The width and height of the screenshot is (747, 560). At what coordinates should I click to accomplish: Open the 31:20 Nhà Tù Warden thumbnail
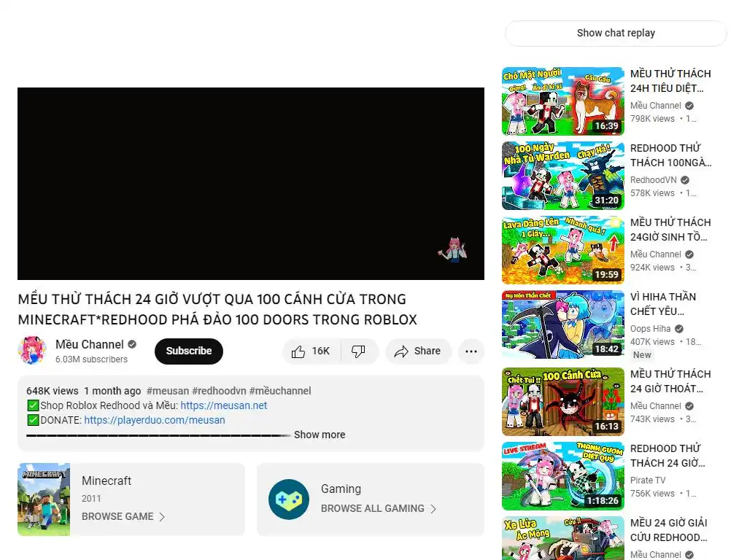click(562, 175)
